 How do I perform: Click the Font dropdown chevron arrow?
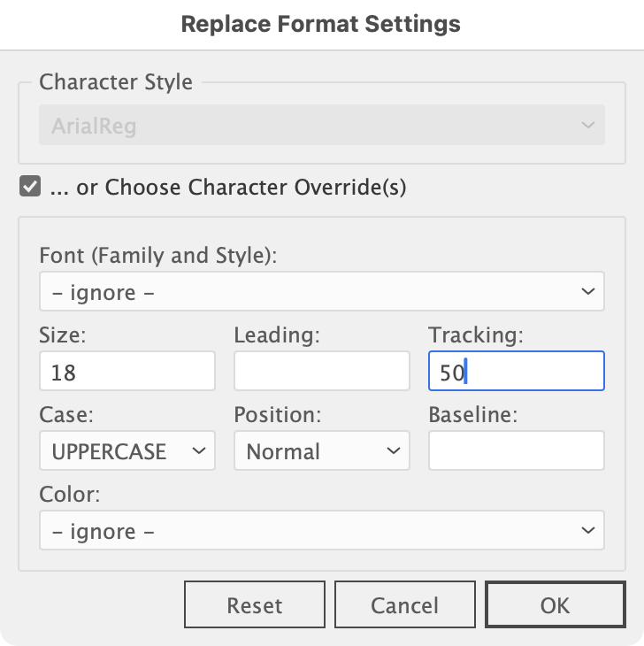click(586, 291)
